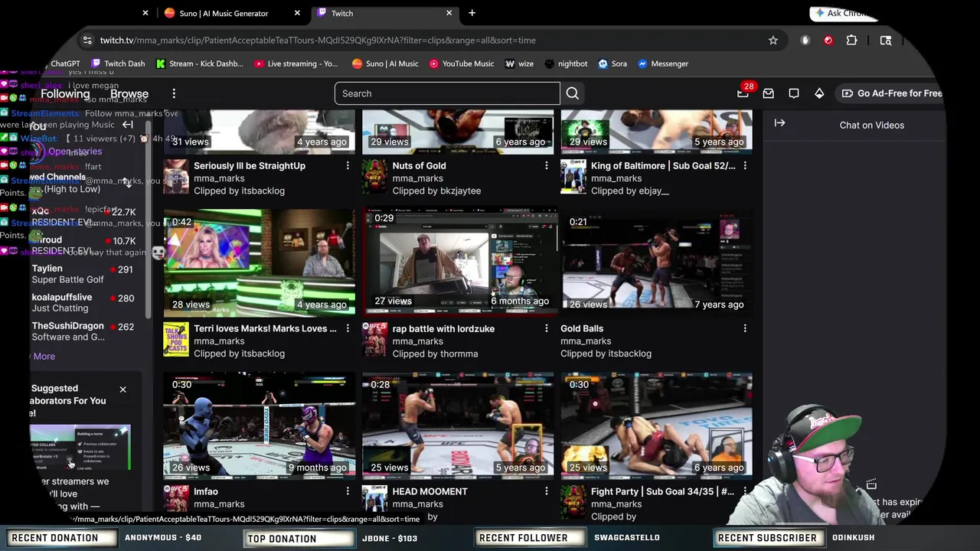Open Stream - Kick Dashboard bookmark
Image resolution: width=980 pixels, height=551 pixels.
click(x=199, y=64)
